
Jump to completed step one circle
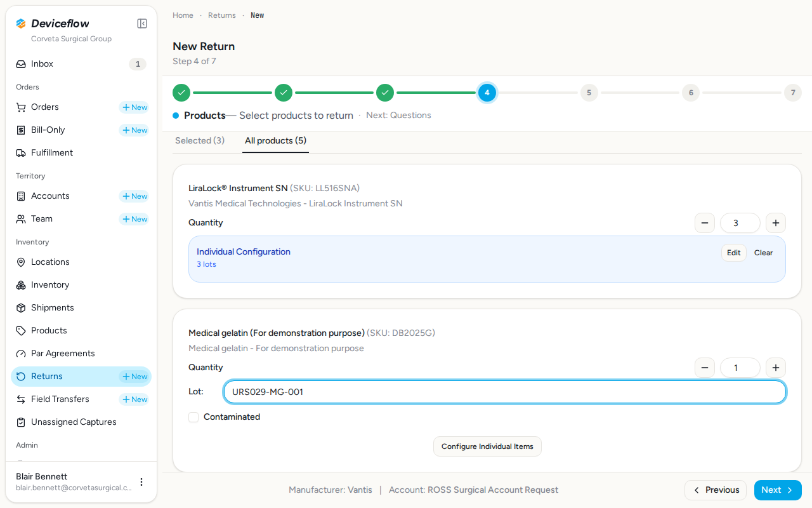click(181, 93)
